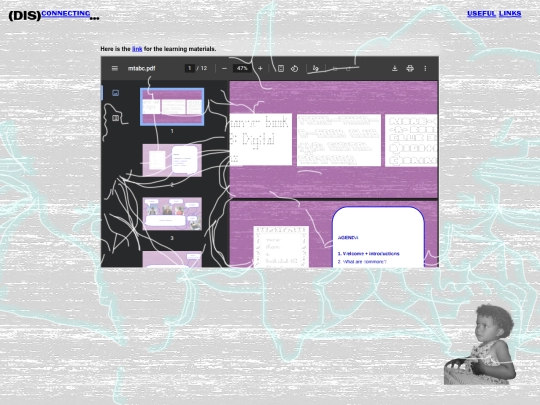Viewport: 540px width, 405px height.
Task: Rotate the PDF counterclockwise
Action: pyautogui.click(x=294, y=69)
